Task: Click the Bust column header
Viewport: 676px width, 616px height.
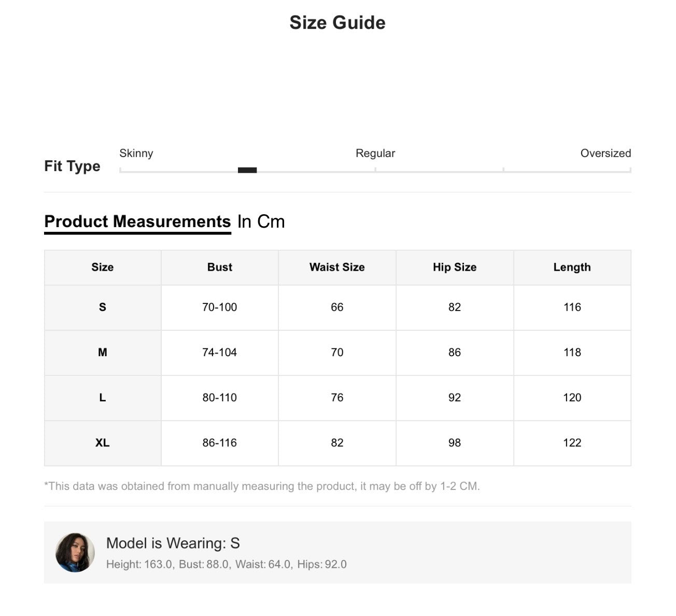Action: [x=220, y=268]
